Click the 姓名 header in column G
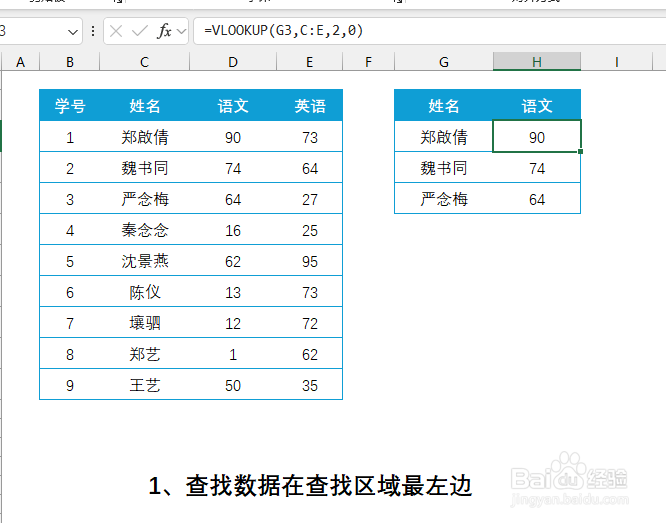This screenshot has width=666, height=523. point(444,105)
